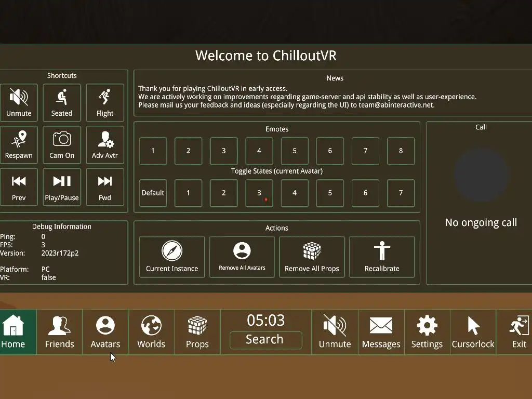
Task: Open Adv Avtr advanced avatar settings
Action: pyautogui.click(x=105, y=145)
